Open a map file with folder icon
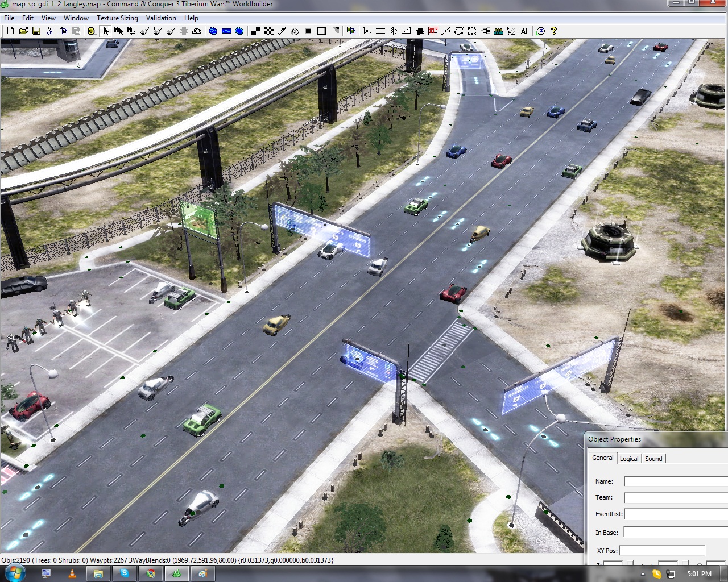The height and width of the screenshot is (582, 728). point(23,31)
